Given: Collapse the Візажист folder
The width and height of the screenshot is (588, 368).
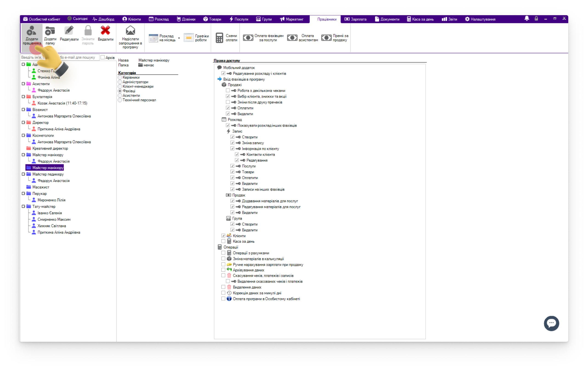Looking at the screenshot, I should pyautogui.click(x=23, y=109).
